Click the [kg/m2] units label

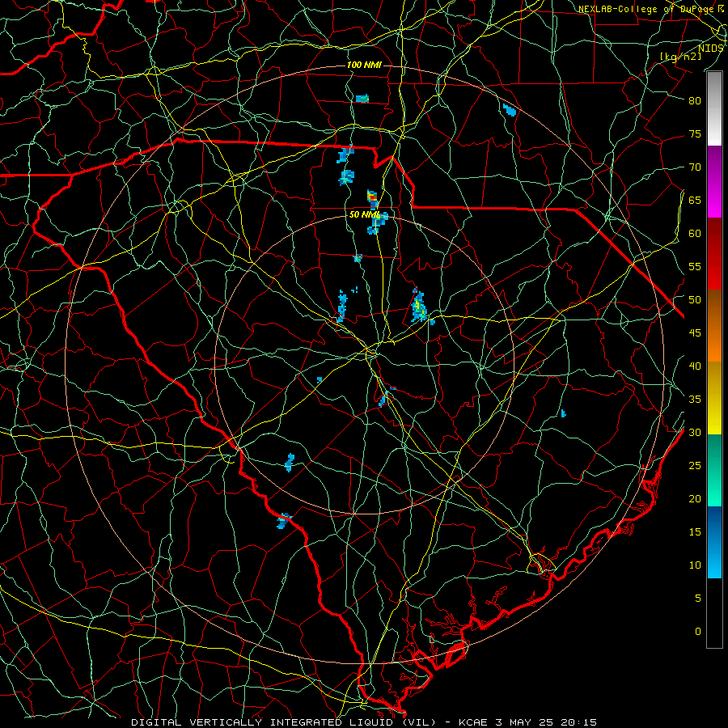pyautogui.click(x=681, y=56)
